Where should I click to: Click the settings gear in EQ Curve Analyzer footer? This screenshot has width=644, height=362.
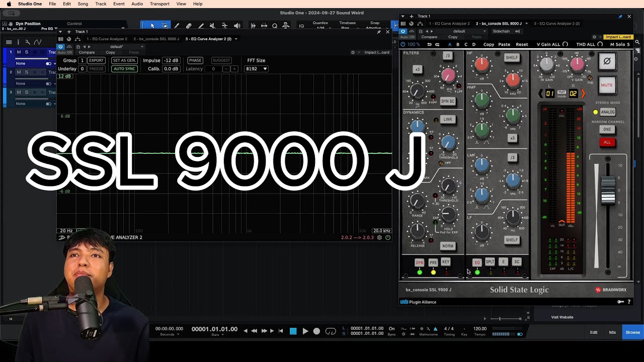click(x=380, y=237)
